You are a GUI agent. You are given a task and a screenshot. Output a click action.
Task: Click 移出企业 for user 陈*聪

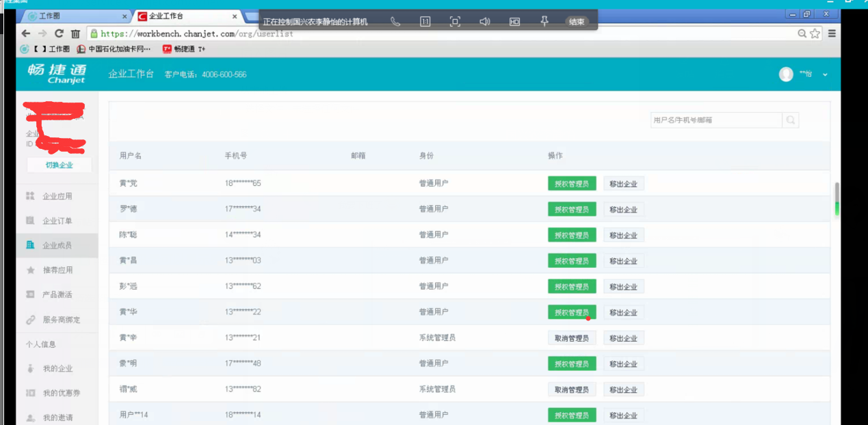[624, 235]
